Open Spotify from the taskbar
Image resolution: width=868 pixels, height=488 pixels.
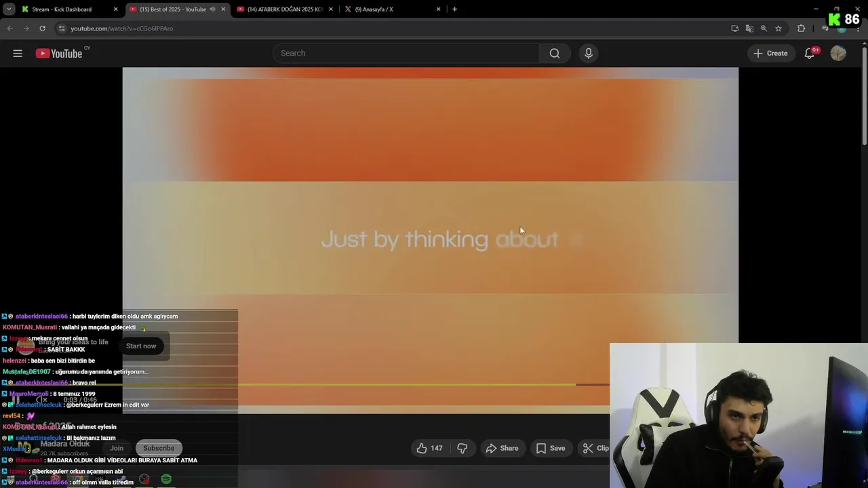(x=166, y=479)
